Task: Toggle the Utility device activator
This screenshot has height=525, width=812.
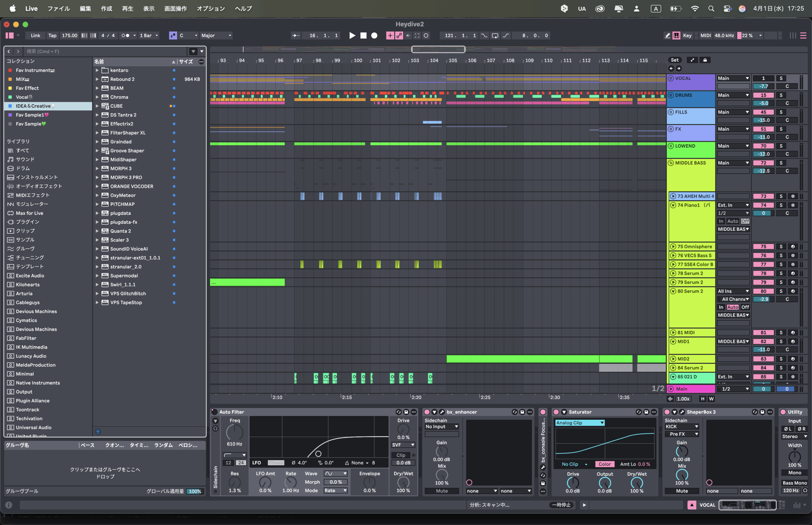Action: point(783,412)
